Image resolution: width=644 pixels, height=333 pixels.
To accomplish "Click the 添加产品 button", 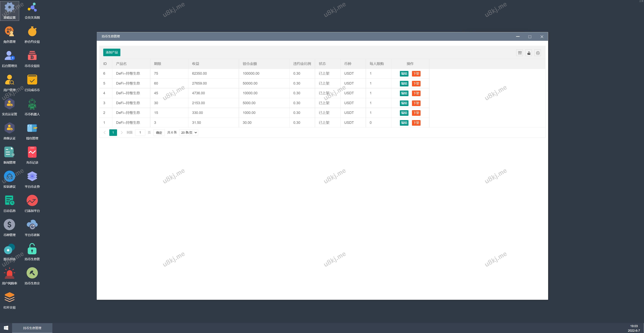I will [x=111, y=53].
